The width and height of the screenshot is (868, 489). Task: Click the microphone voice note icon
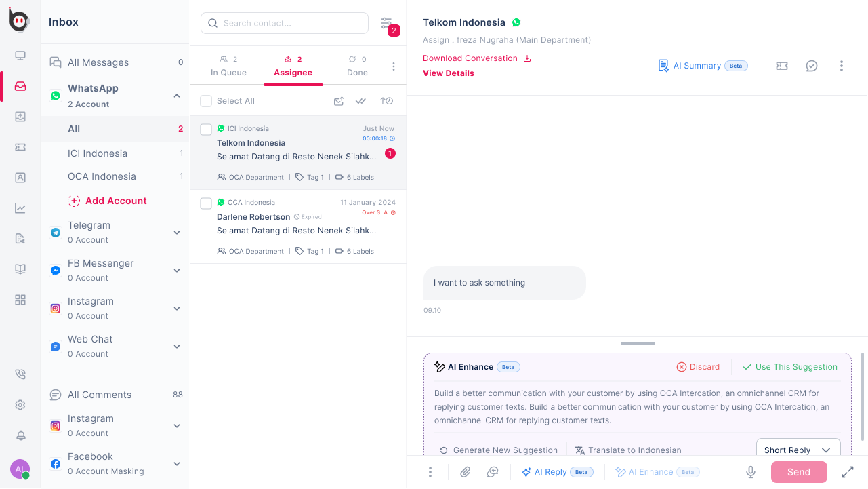tap(751, 472)
